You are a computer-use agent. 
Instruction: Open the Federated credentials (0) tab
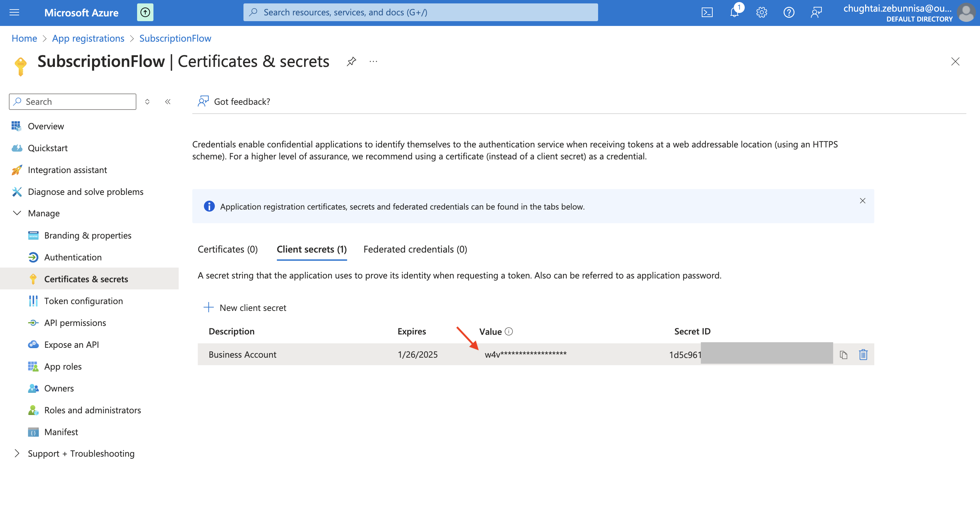pyautogui.click(x=415, y=249)
